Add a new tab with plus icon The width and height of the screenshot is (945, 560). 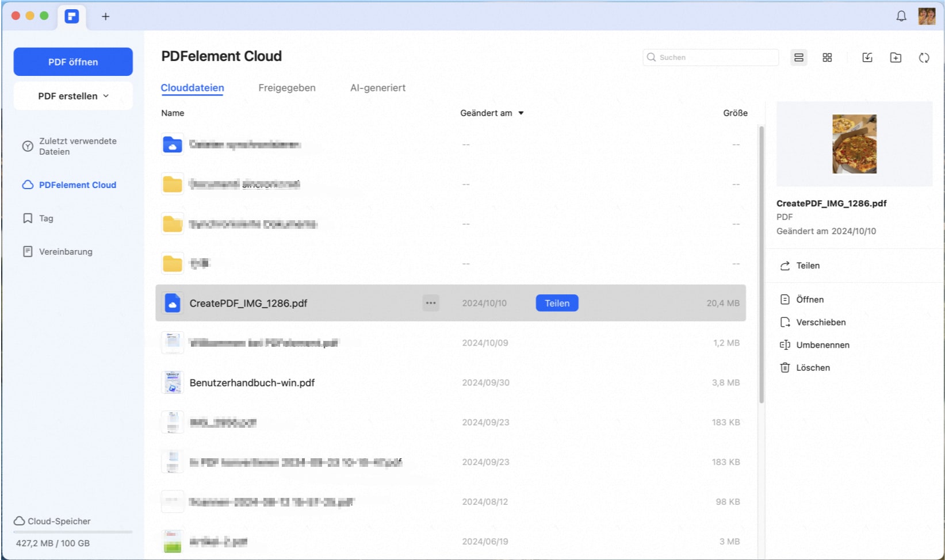105,17
